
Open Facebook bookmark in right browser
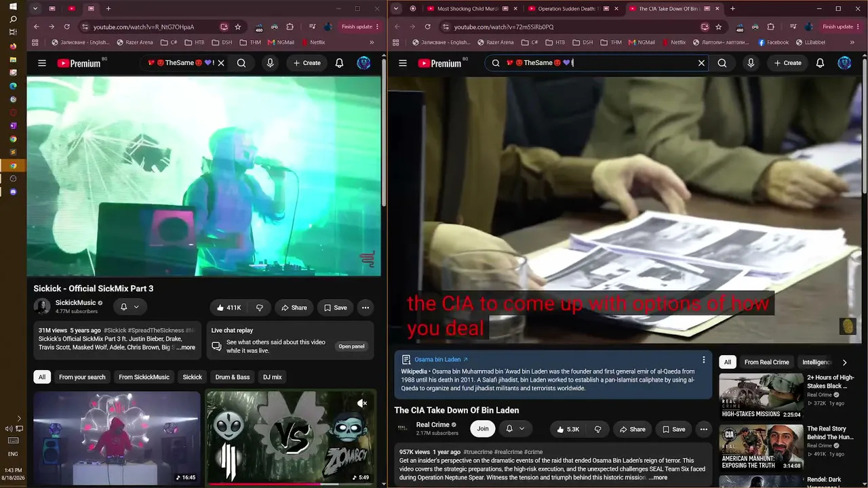(773, 42)
